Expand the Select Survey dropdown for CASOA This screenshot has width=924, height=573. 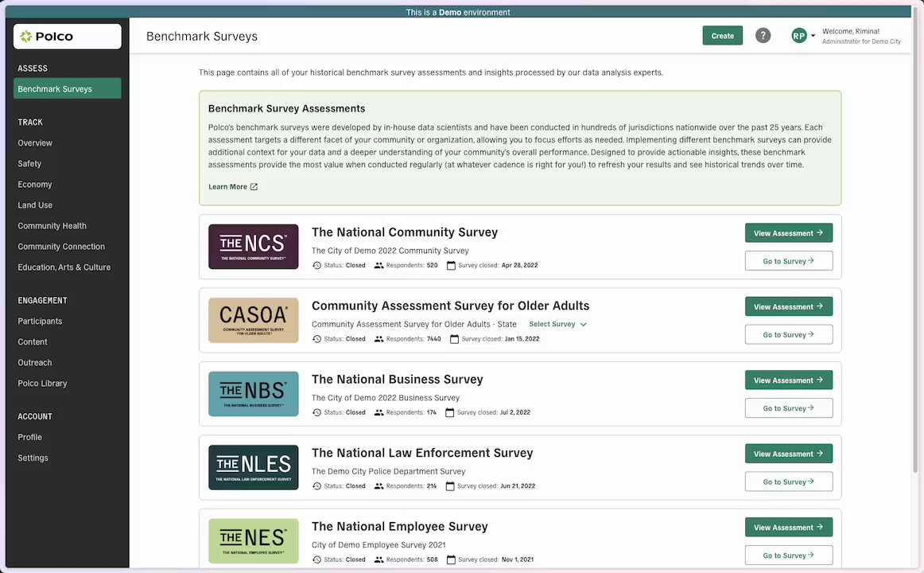click(557, 324)
